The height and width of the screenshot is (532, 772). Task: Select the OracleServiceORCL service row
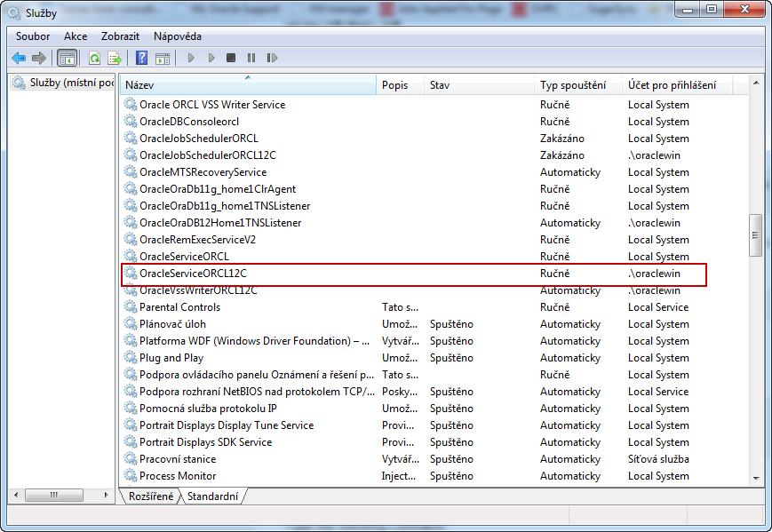coord(184,257)
